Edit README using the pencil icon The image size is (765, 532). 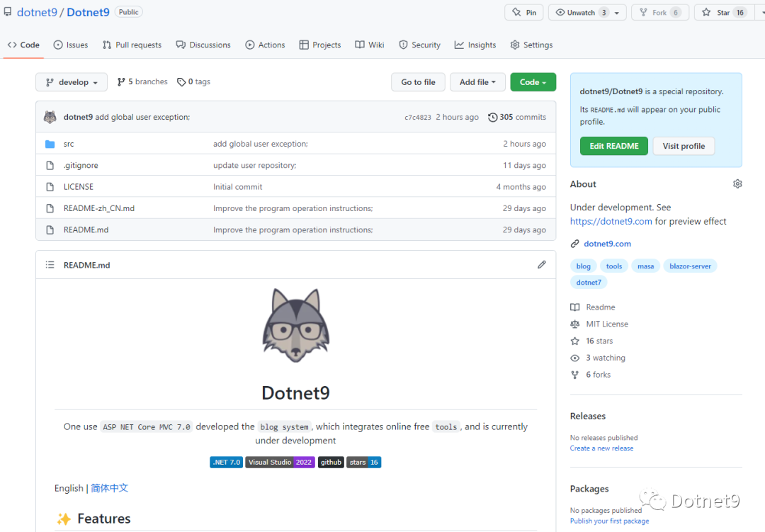(x=542, y=264)
